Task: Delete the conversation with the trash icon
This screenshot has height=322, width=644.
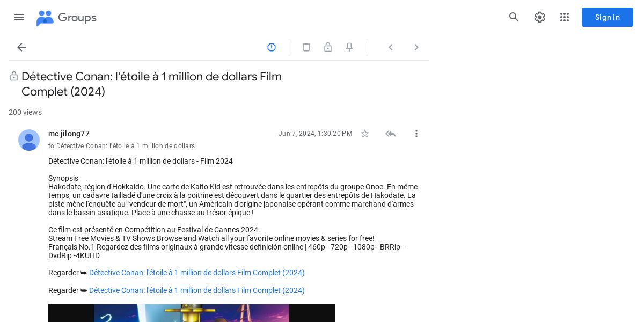Action: pyautogui.click(x=306, y=47)
